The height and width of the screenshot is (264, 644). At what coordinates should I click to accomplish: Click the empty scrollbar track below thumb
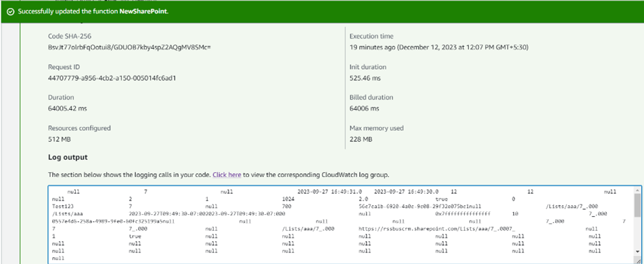tap(637, 232)
